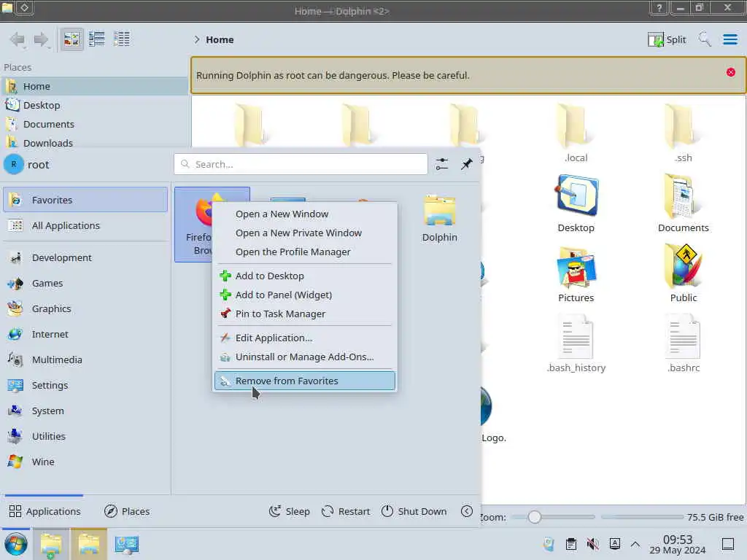Open Dolphin's search magnifier

705,39
